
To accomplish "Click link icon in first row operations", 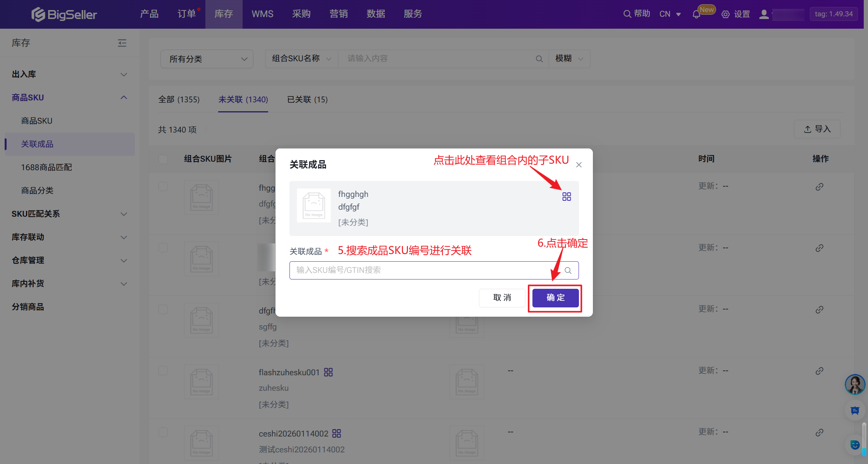I will (x=819, y=187).
